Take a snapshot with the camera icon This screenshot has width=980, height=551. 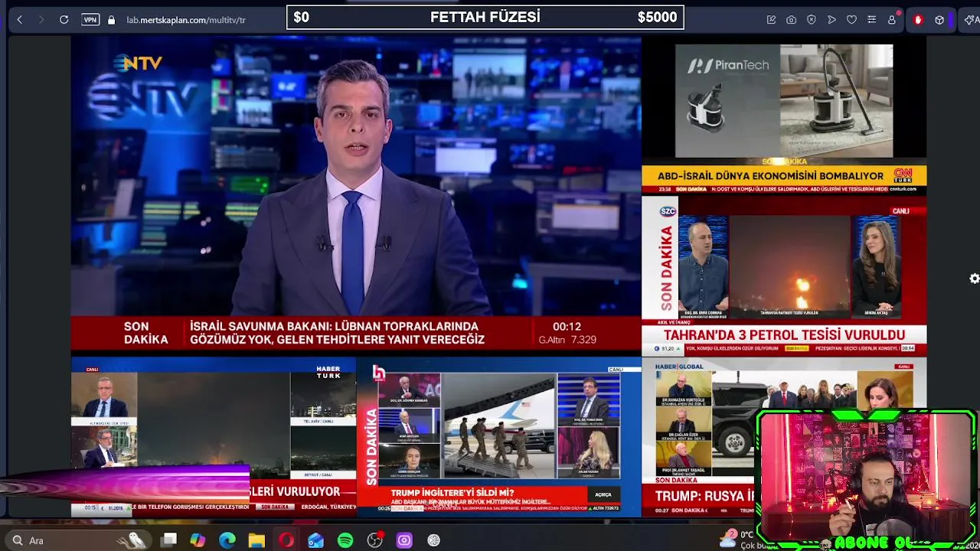click(791, 20)
